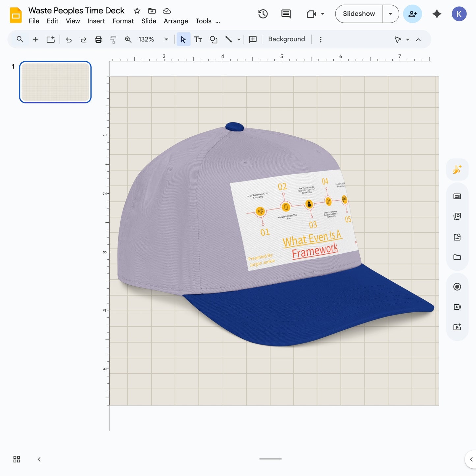Open the shapes insert tool
Screen dimensions: 476x476
tap(213, 39)
